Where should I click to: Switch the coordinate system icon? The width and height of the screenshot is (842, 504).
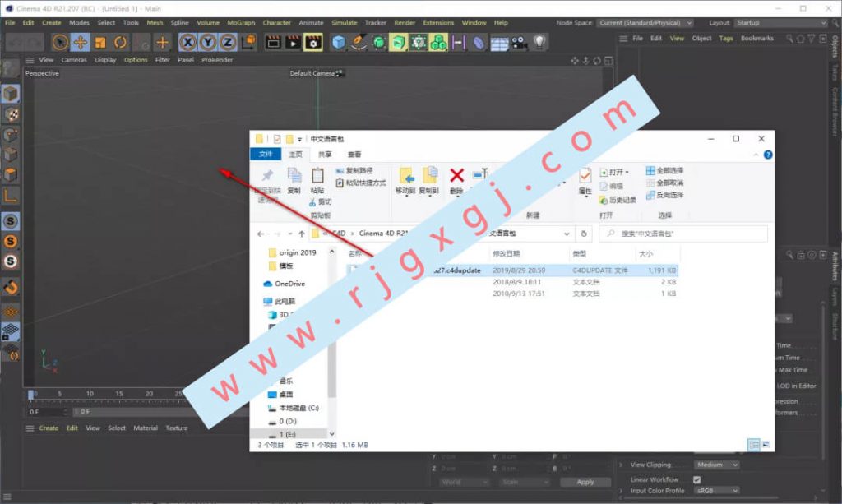pyautogui.click(x=248, y=42)
